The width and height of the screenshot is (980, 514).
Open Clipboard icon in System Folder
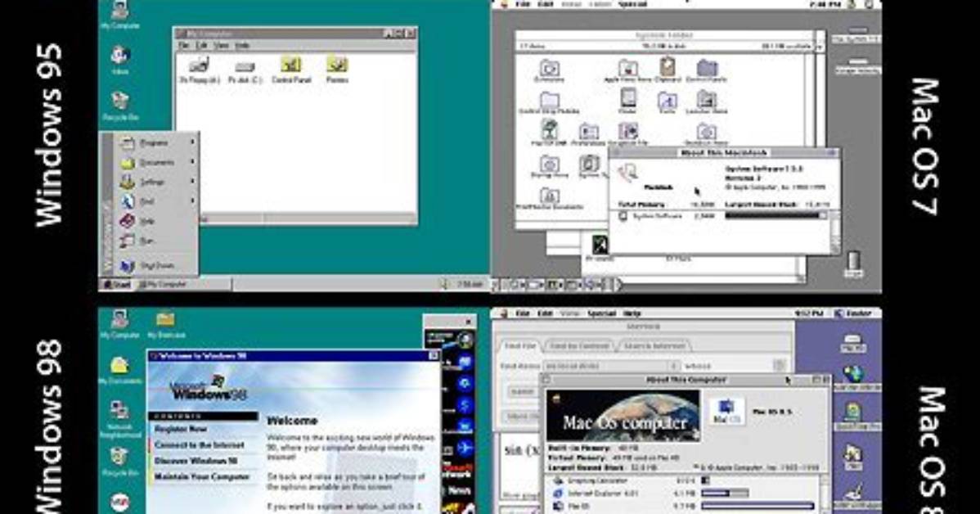point(667,70)
